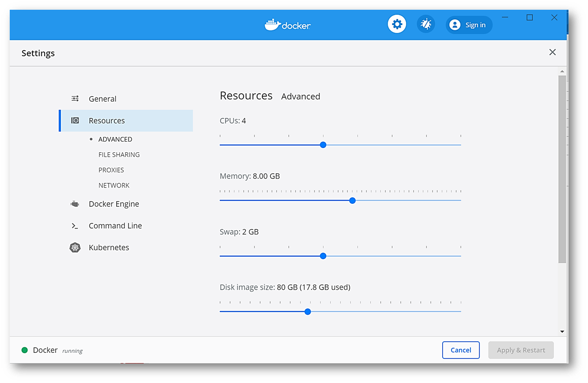Select the Advanced sub-section

point(115,139)
